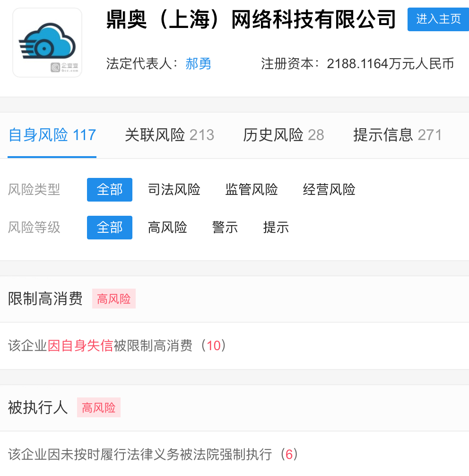Click the 进入主页 button
The height and width of the screenshot is (476, 469).
pos(438,19)
